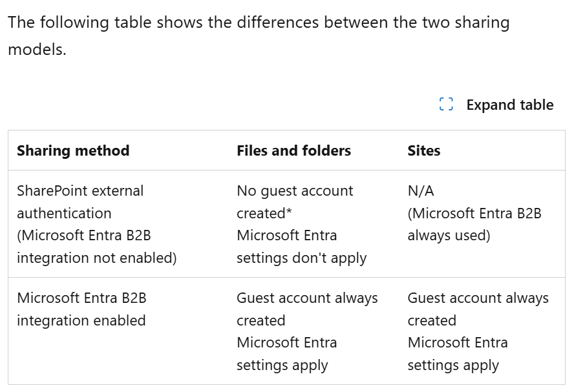Click 'Guest account always' in Files and folders column
This screenshot has height=392, width=574.
[307, 298]
